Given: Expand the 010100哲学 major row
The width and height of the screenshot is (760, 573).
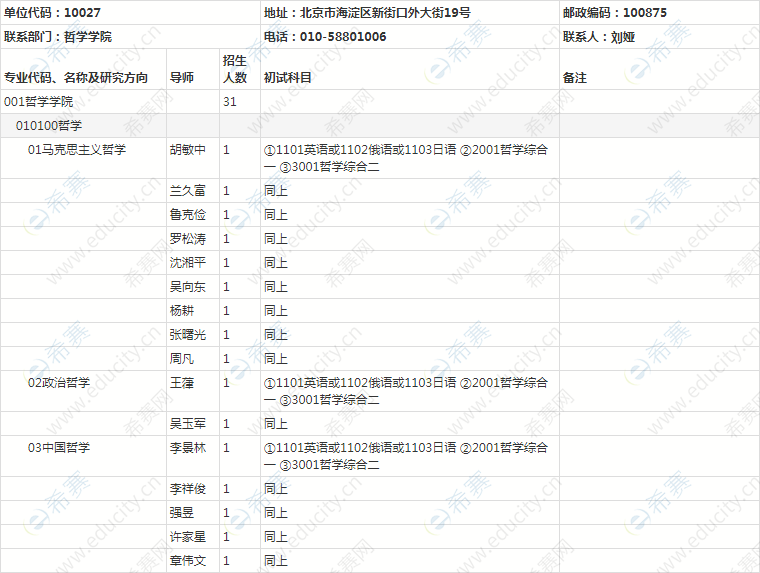Looking at the screenshot, I should click(48, 126).
